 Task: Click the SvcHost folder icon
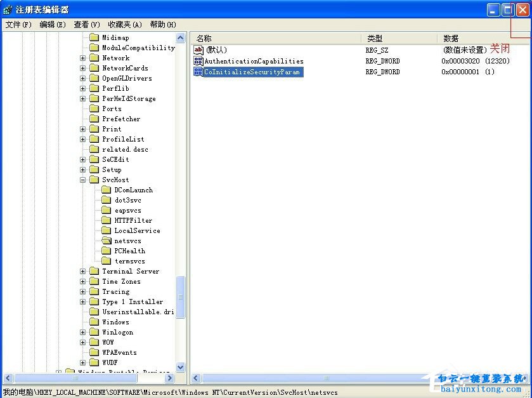94,180
